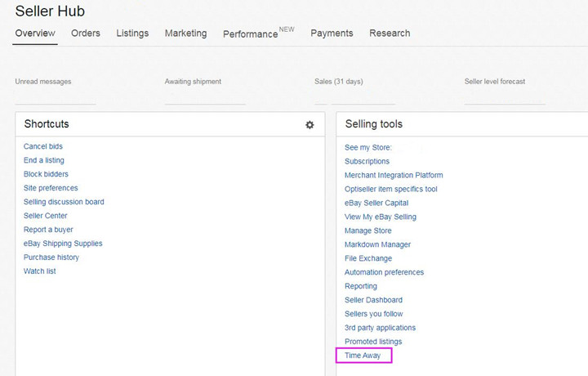The height and width of the screenshot is (376, 588).
Task: Open the Research tab
Action: [390, 33]
